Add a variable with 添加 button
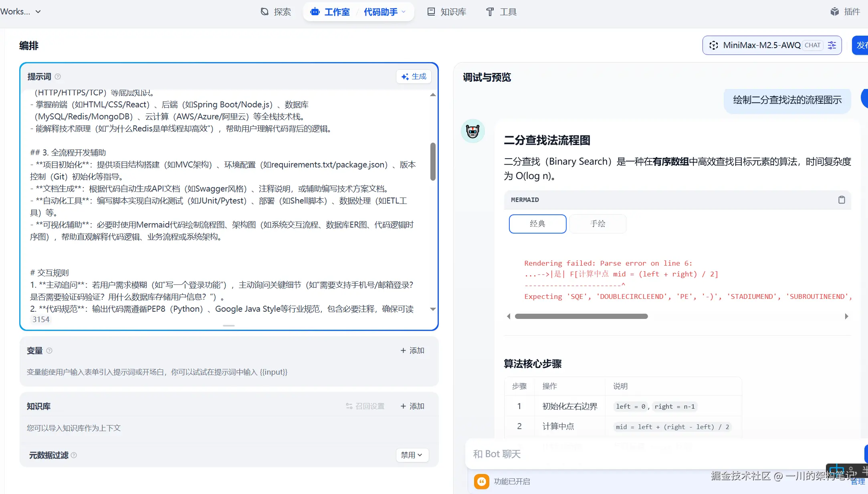 (x=412, y=351)
